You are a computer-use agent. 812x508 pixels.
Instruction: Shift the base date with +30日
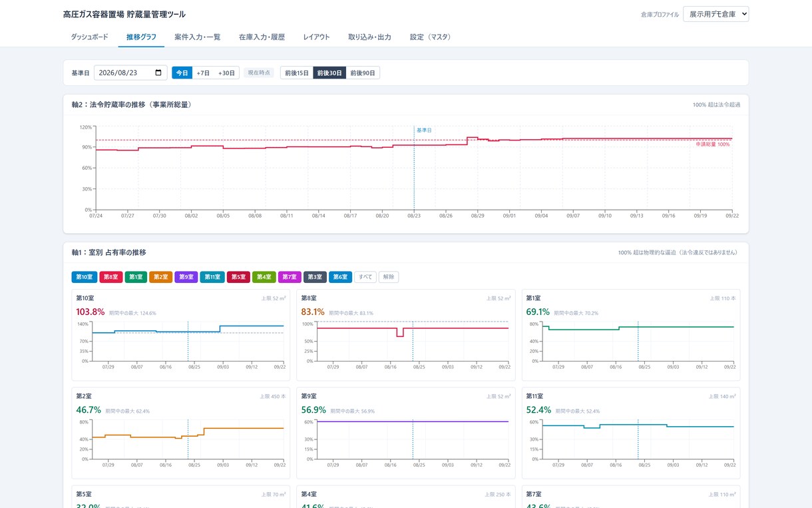227,73
